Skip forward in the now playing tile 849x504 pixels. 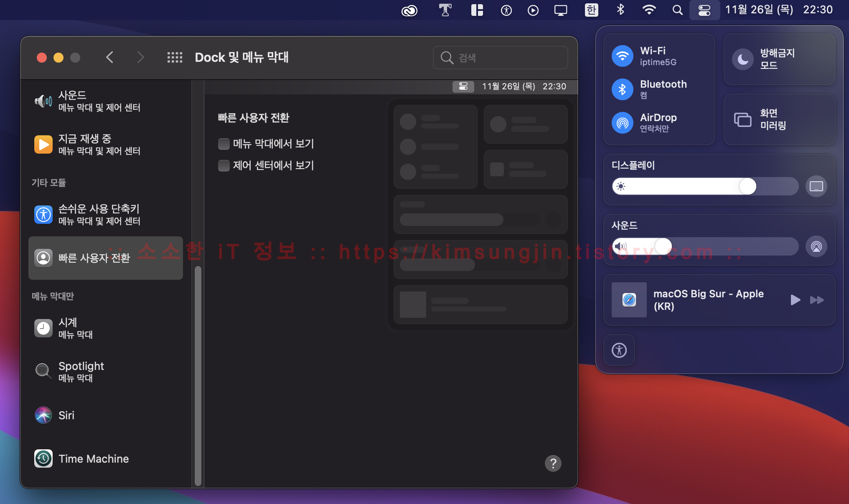817,300
